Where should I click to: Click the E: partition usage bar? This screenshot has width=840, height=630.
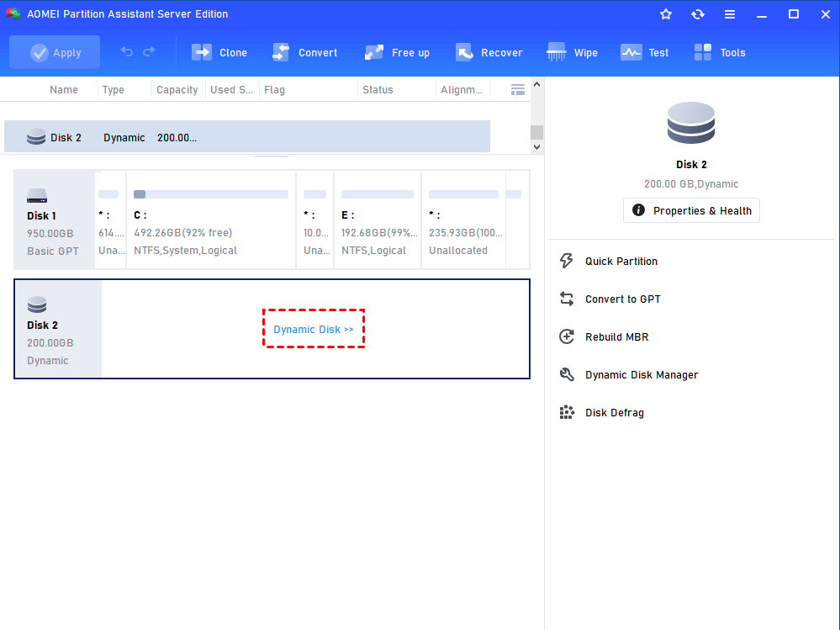(x=378, y=194)
